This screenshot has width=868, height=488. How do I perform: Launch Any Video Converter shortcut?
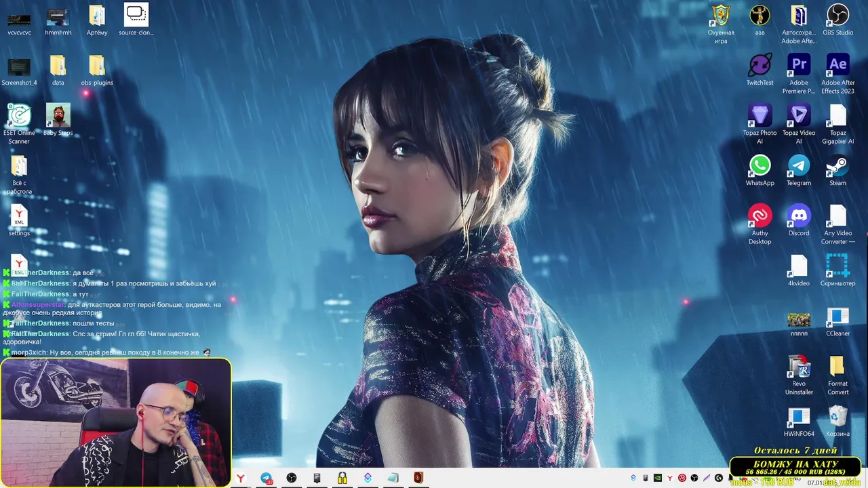click(838, 224)
